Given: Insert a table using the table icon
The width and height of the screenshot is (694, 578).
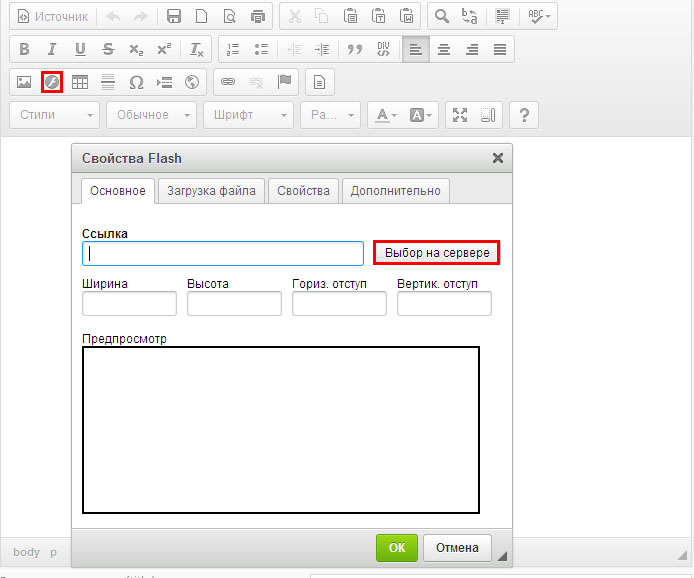Looking at the screenshot, I should pyautogui.click(x=80, y=82).
